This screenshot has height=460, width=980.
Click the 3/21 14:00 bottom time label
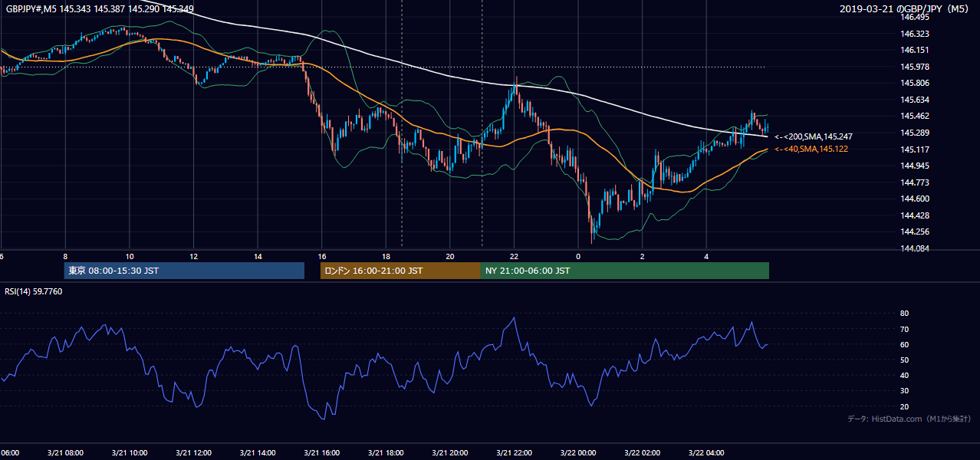point(258,452)
